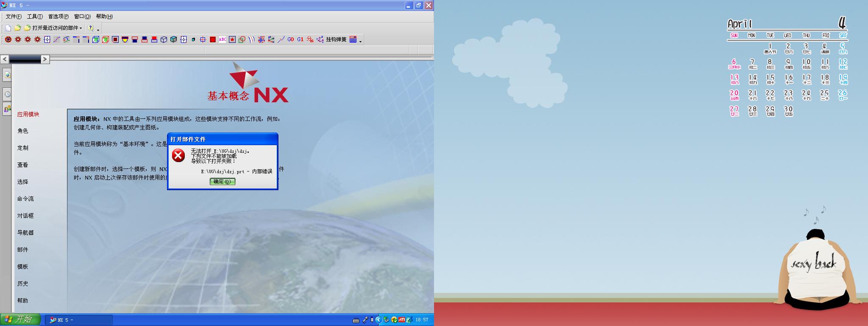Click the G0 continuity icon
Screen dimensions: 868x326
pyautogui.click(x=291, y=39)
